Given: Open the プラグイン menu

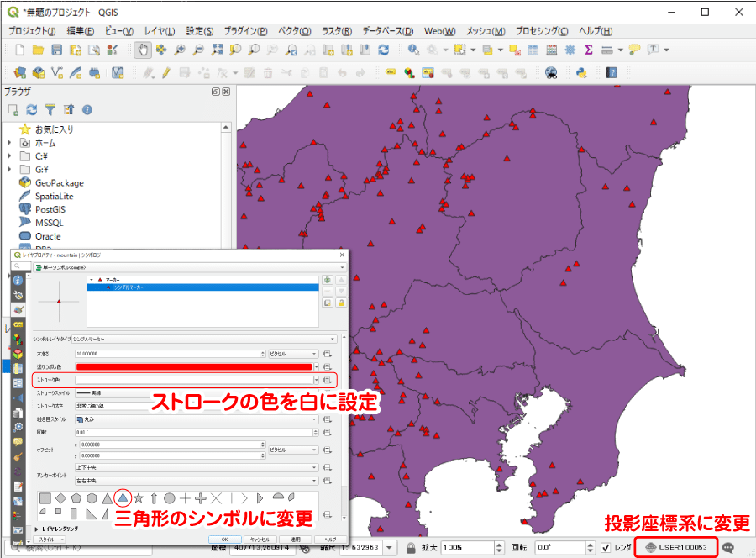Looking at the screenshot, I should (x=245, y=31).
